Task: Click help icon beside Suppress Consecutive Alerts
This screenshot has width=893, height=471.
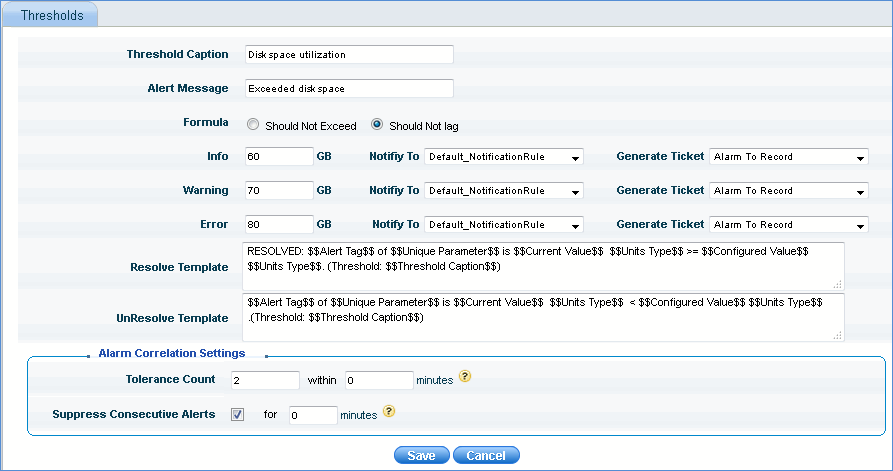Action: tap(388, 413)
